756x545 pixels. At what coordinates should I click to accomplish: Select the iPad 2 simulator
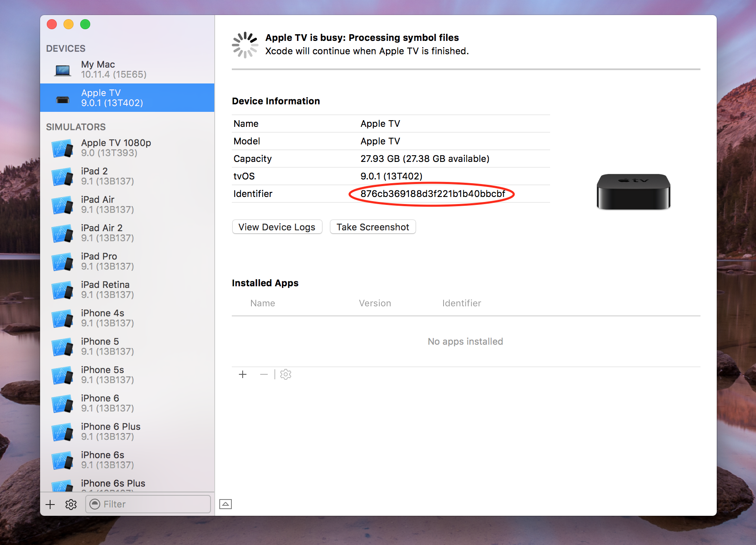(x=127, y=177)
